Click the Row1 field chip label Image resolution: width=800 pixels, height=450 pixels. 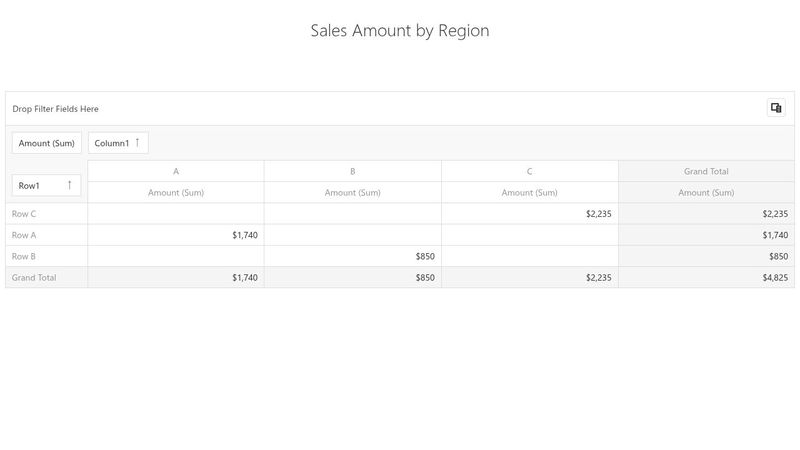point(30,185)
